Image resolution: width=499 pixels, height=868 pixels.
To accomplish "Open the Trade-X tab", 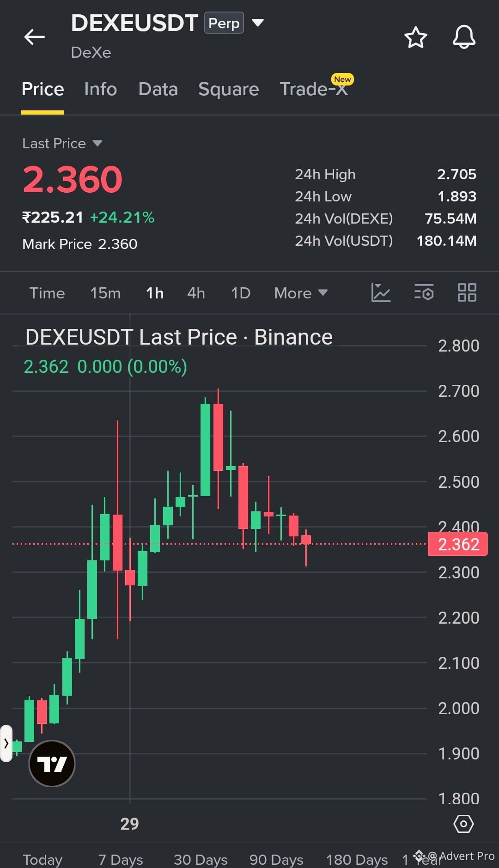I will tap(314, 89).
